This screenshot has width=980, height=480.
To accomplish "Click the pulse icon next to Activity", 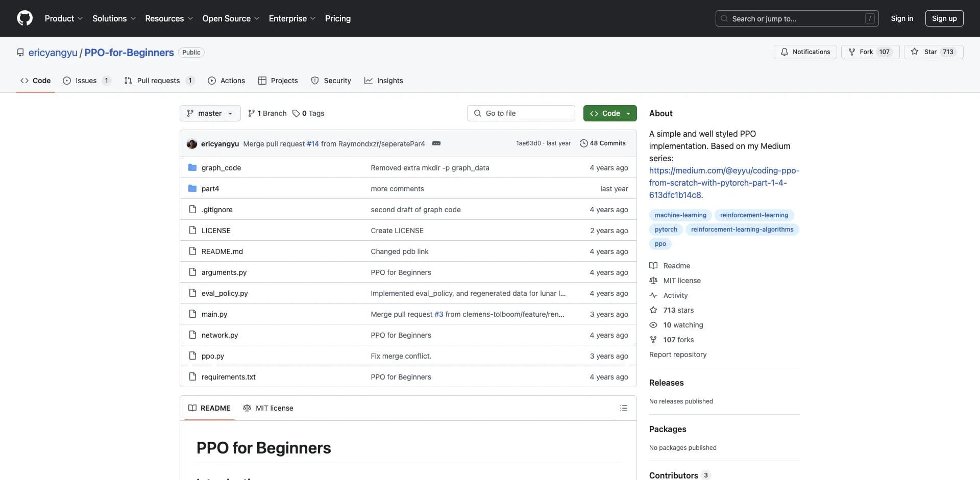I will 653,295.
